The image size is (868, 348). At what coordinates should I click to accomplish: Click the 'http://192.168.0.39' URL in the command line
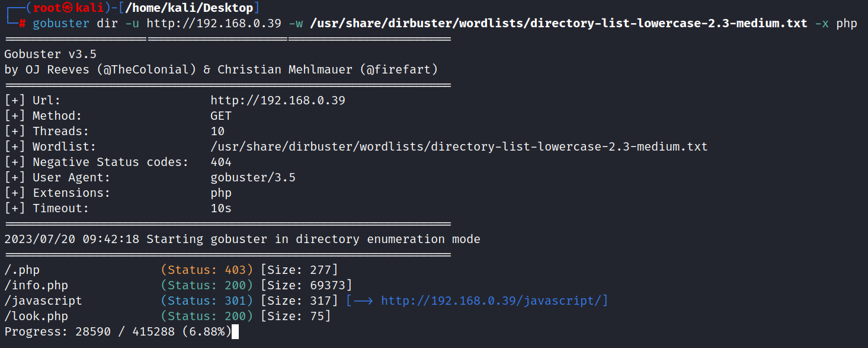click(x=214, y=24)
